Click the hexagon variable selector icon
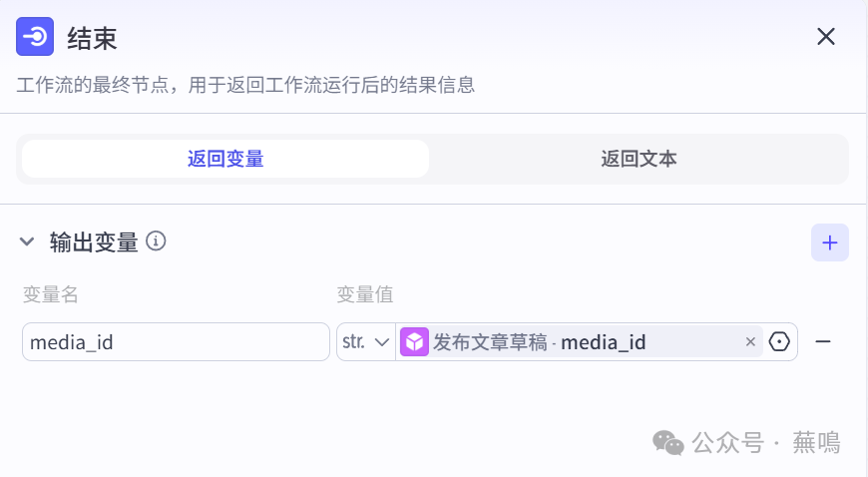Image resolution: width=868 pixels, height=477 pixels. [x=780, y=342]
